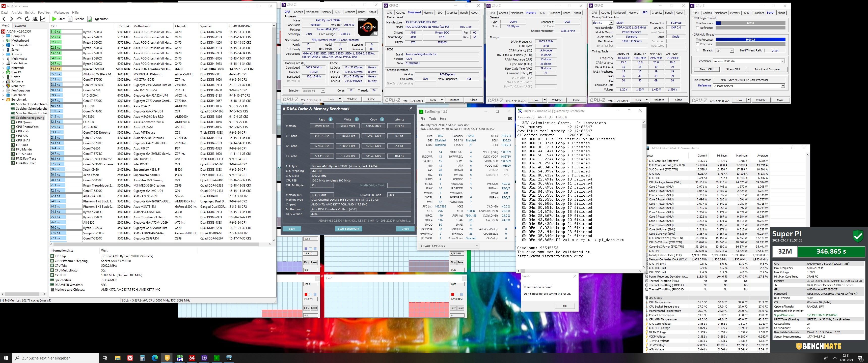Expand Motherboard node in AIDA64 tree
Viewport: 868px width, 363px height.
[x=3, y=40]
